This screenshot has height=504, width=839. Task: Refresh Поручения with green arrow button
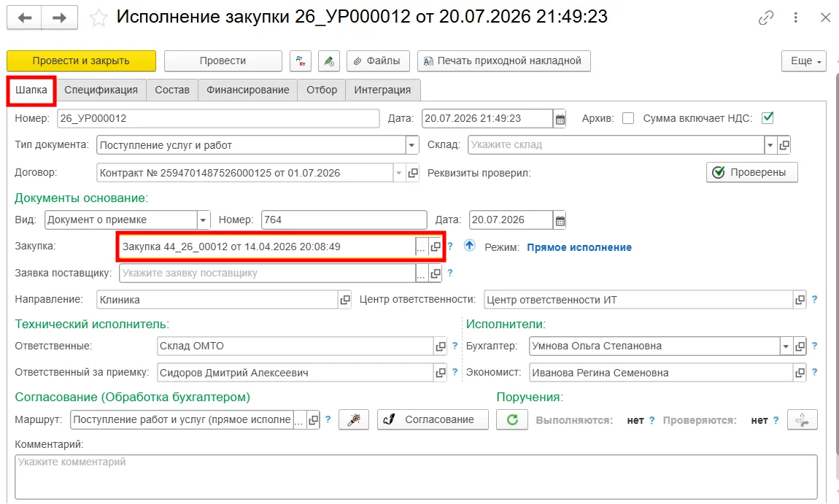[x=512, y=419]
